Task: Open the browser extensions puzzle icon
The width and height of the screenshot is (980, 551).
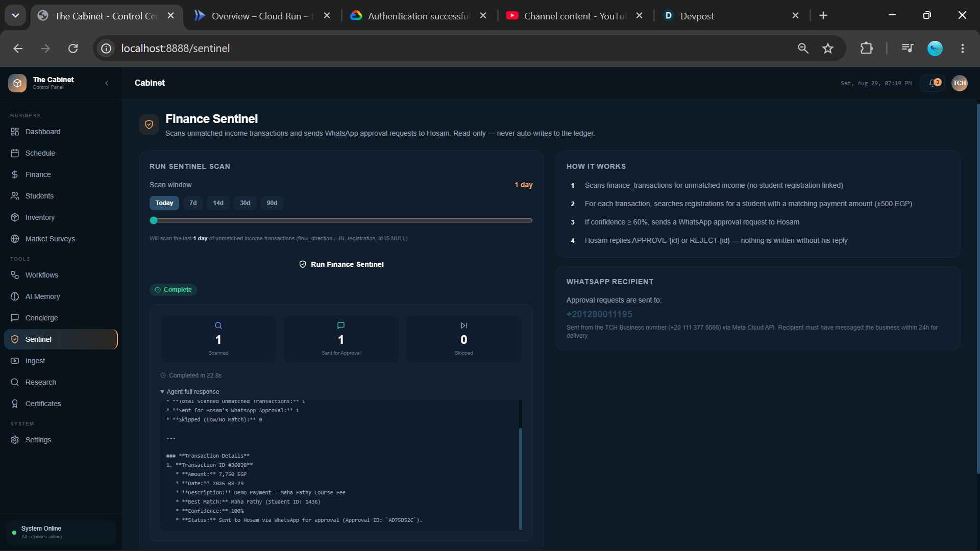Action: [866, 48]
